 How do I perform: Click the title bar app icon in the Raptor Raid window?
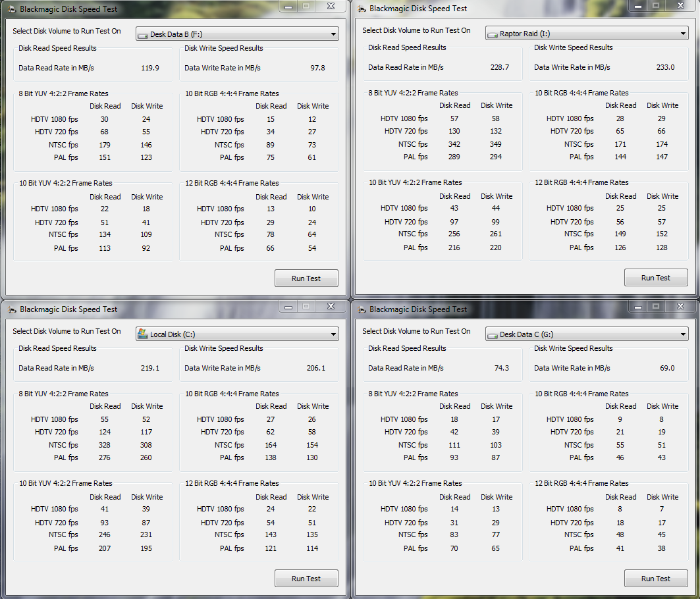click(x=362, y=9)
